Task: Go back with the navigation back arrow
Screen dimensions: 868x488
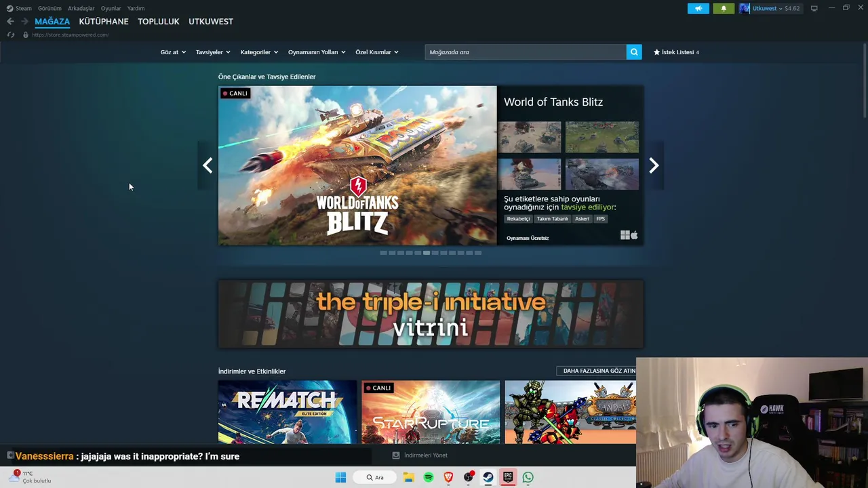Action: (x=10, y=22)
